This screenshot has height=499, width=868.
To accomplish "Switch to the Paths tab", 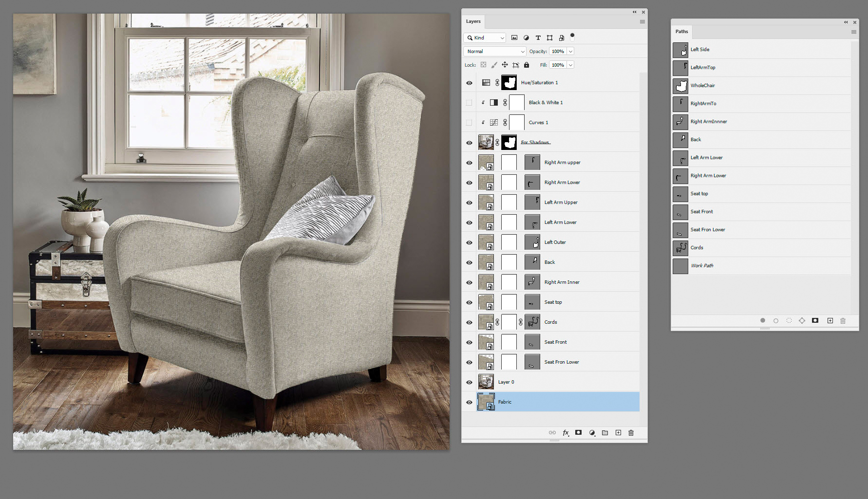I will (681, 31).
